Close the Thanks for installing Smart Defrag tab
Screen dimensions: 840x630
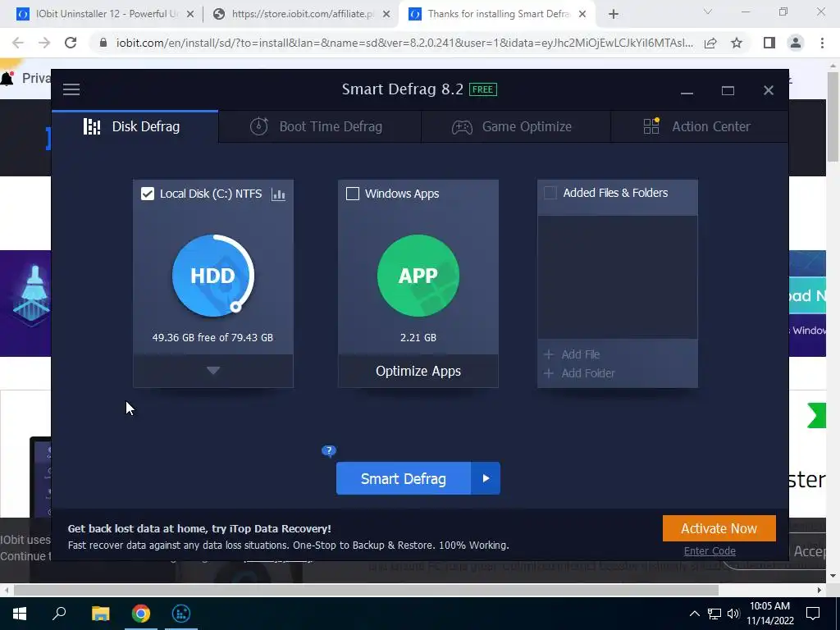point(582,15)
